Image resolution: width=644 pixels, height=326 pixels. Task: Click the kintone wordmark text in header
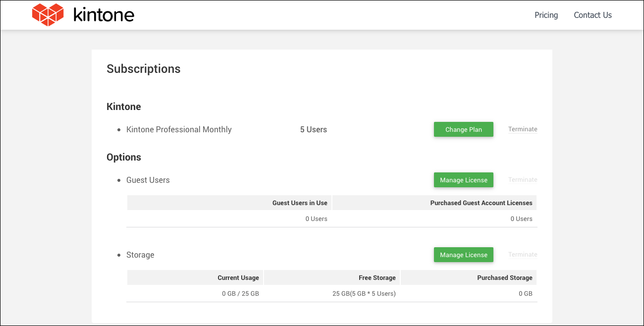tap(104, 15)
